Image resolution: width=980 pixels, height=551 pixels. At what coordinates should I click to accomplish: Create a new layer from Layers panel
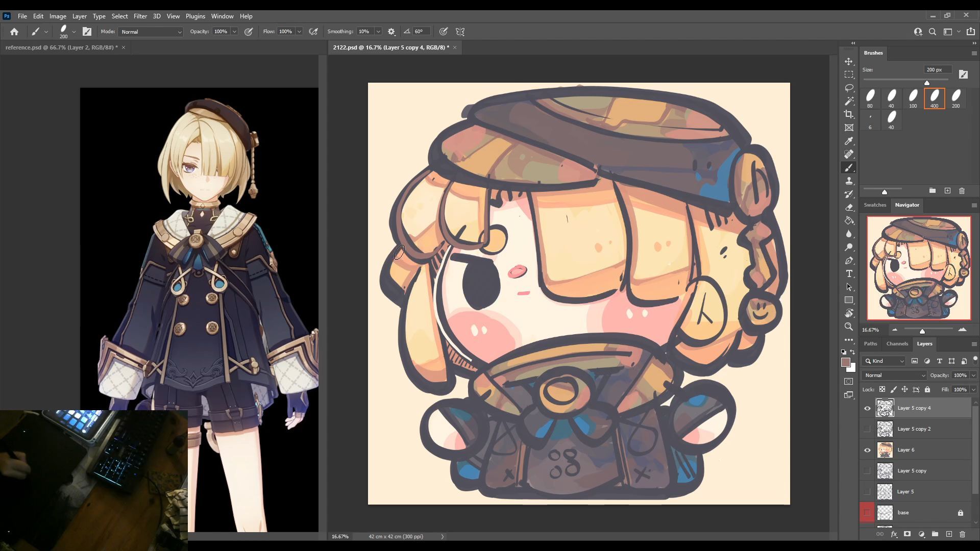(x=949, y=534)
